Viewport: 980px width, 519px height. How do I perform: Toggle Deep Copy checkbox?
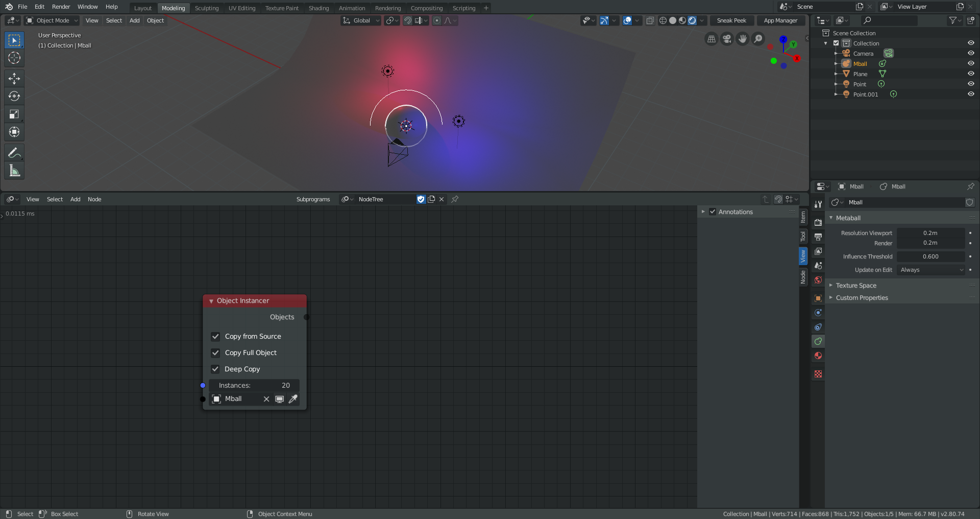215,369
